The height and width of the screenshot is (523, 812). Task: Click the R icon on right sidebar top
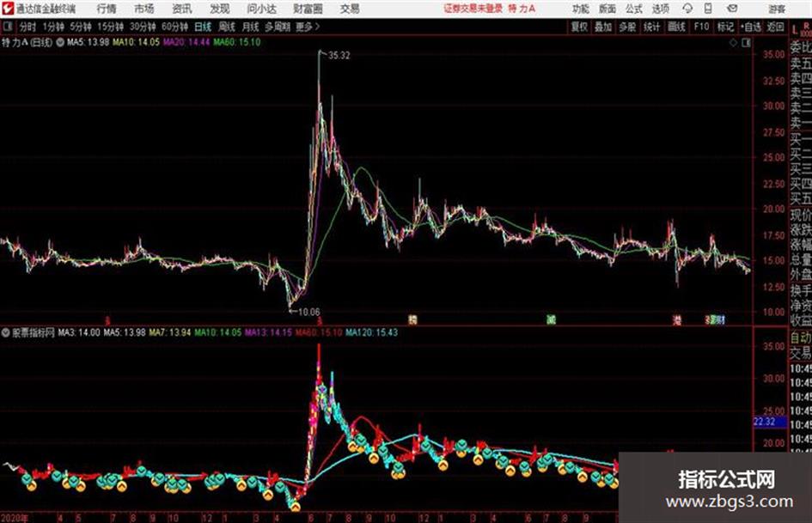pos(806,26)
